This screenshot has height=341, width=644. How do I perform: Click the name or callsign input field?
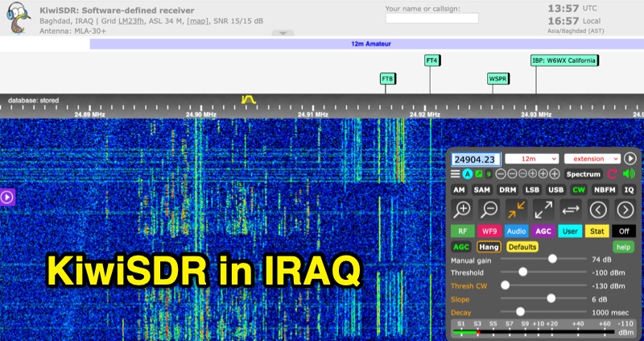(x=432, y=19)
